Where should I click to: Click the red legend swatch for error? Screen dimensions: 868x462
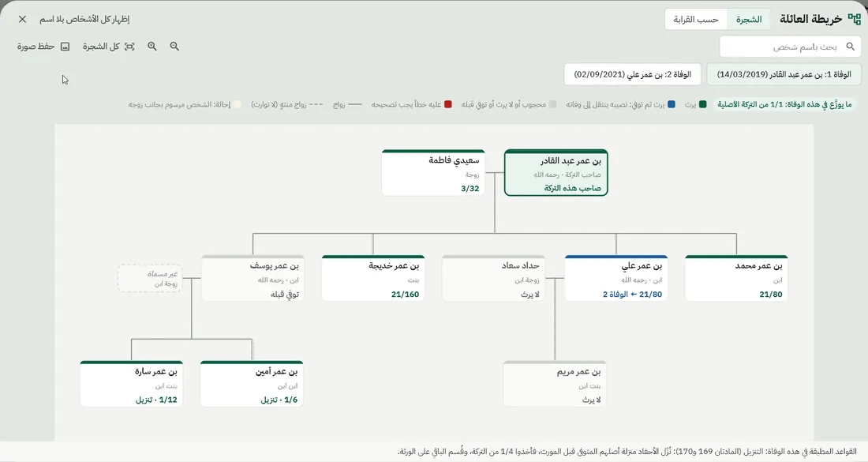pyautogui.click(x=448, y=104)
